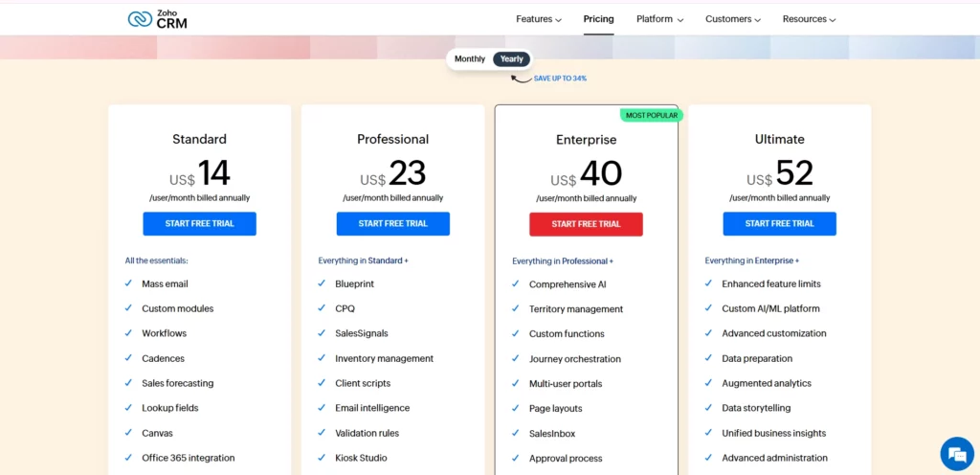Select the Mass email feature

165,283
